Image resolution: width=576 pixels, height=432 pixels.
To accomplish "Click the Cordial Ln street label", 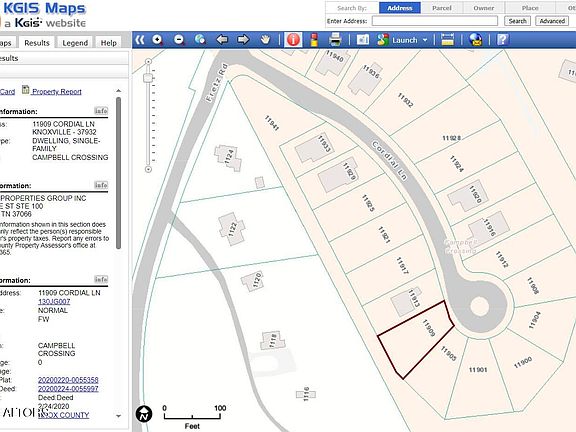I will (389, 161).
